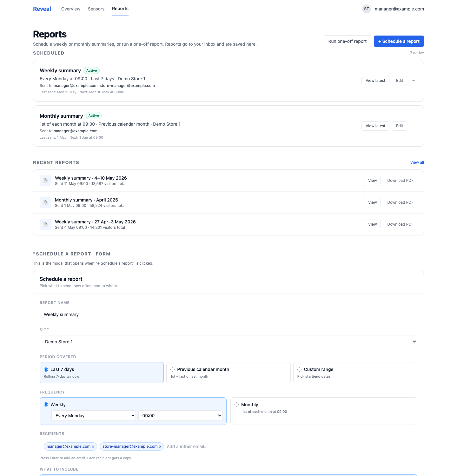Edit the Monthly summary schedule
This screenshot has width=457, height=476.
(400, 126)
